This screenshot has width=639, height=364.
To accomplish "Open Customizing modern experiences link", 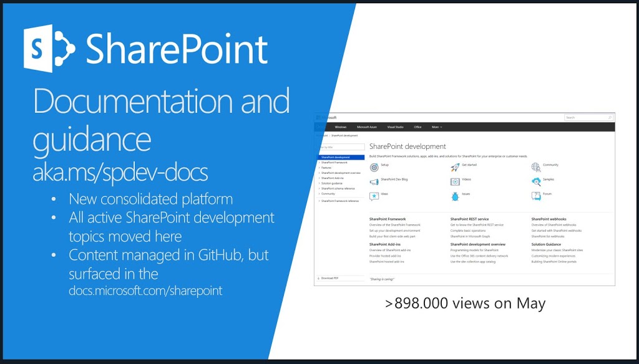I will [x=553, y=256].
